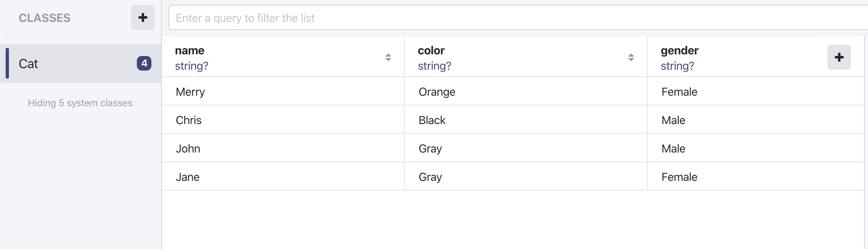868x249 pixels.
Task: Click the gender column header
Action: pyautogui.click(x=679, y=51)
